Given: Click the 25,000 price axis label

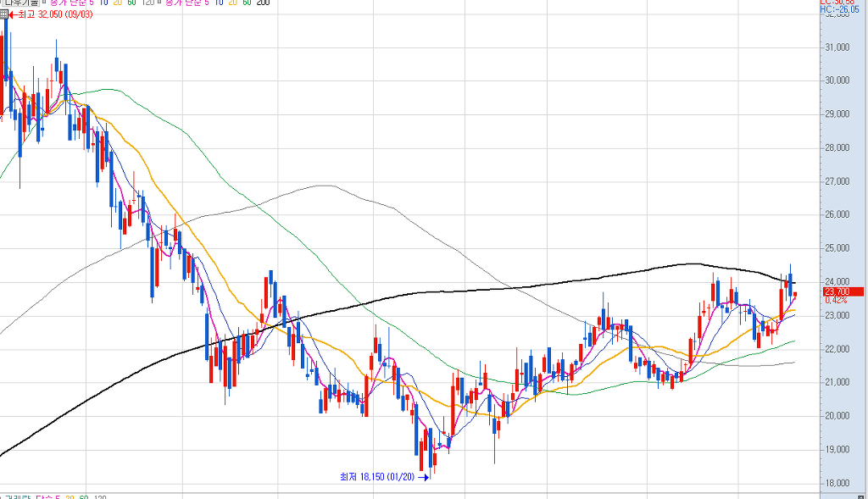Looking at the screenshot, I should coord(837,248).
